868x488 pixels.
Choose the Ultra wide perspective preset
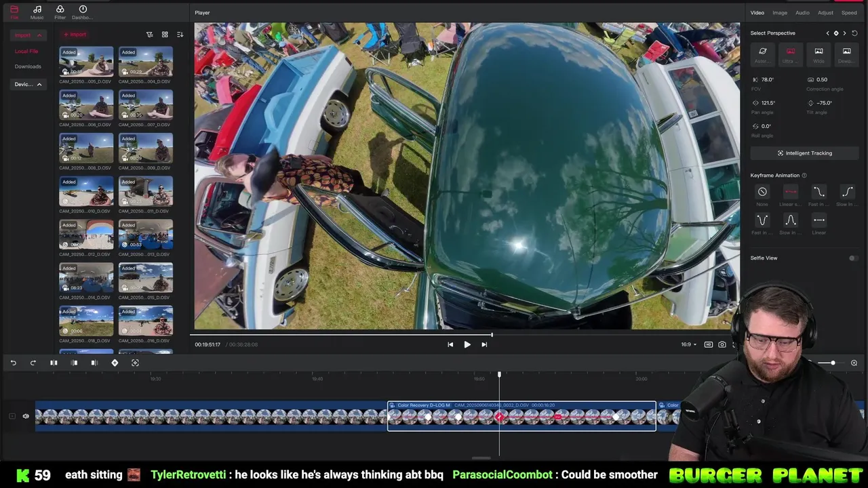[x=791, y=54]
